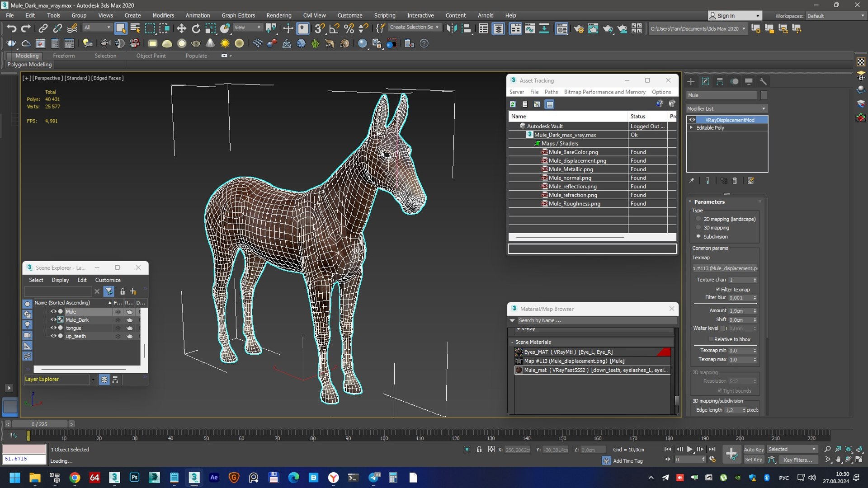The height and width of the screenshot is (488, 868).
Task: Activate the Select and Move tool
Action: tap(181, 28)
